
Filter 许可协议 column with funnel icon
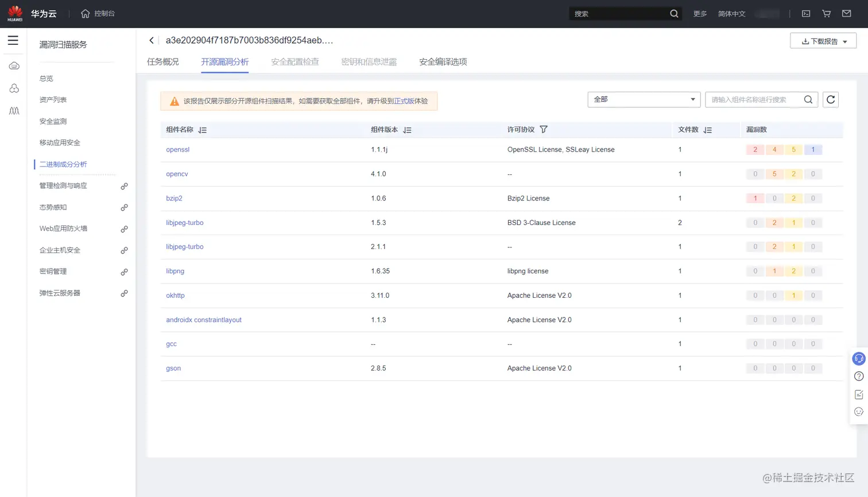click(x=543, y=130)
